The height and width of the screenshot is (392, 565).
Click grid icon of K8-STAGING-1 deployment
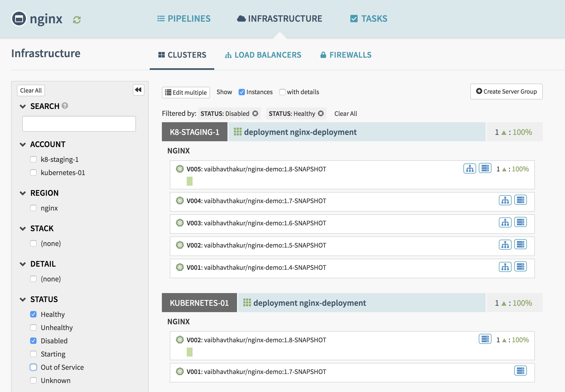pyautogui.click(x=238, y=132)
